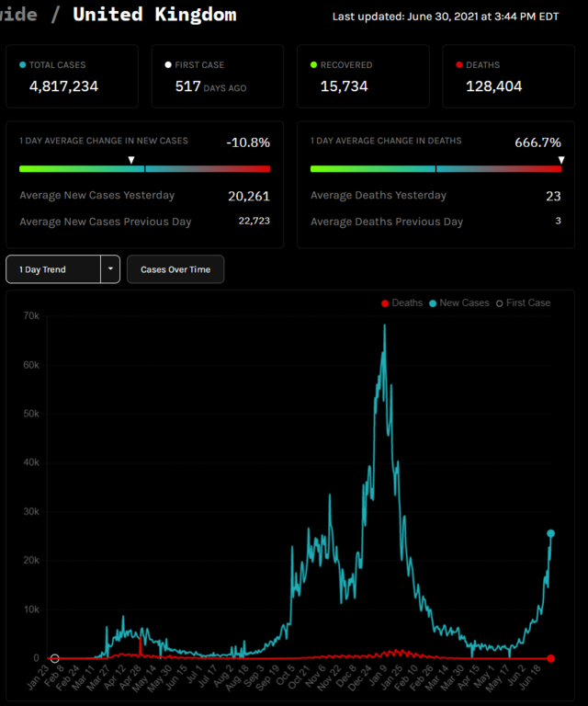Click the Cases Over Time button

(175, 269)
